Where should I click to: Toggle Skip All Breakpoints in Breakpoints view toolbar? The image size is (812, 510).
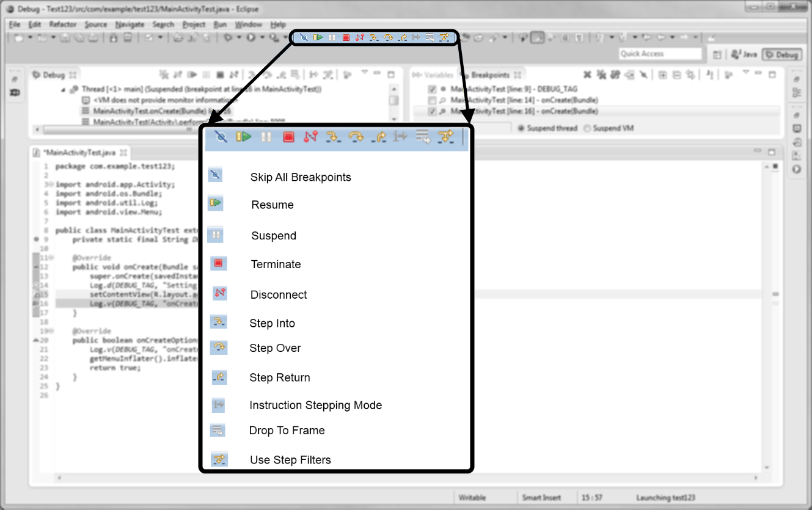click(643, 75)
